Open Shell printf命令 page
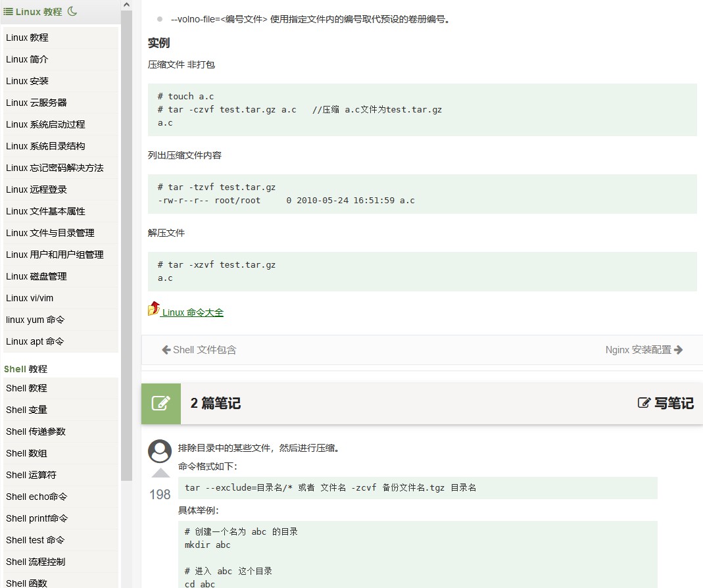The height and width of the screenshot is (588, 703). [61, 518]
